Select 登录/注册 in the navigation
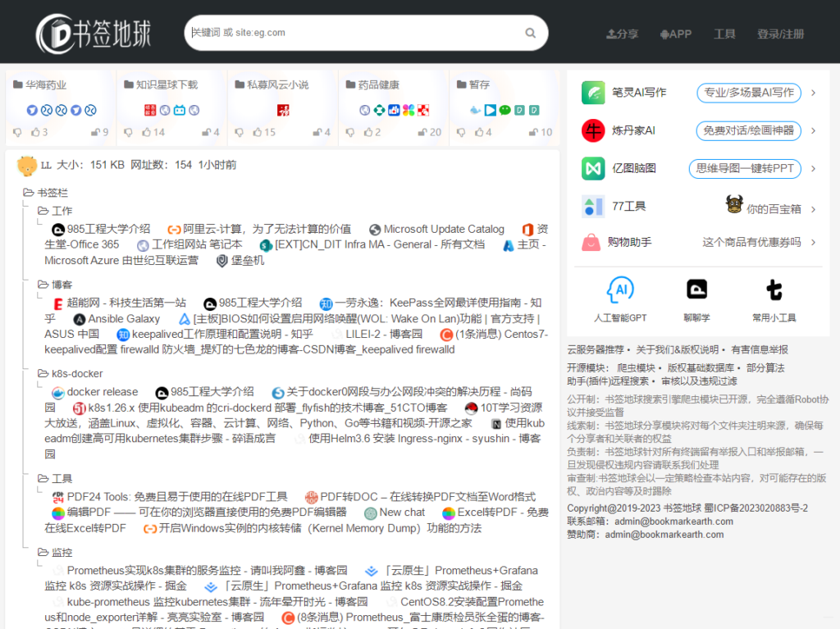 [x=779, y=34]
